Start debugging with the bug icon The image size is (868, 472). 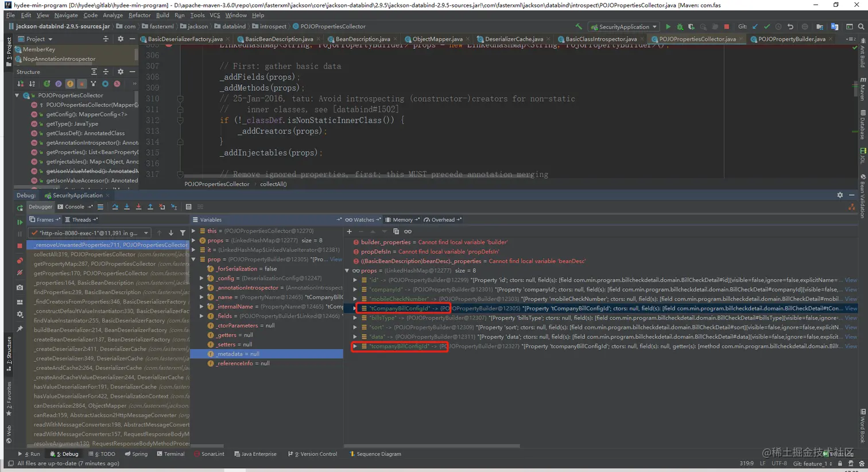680,26
